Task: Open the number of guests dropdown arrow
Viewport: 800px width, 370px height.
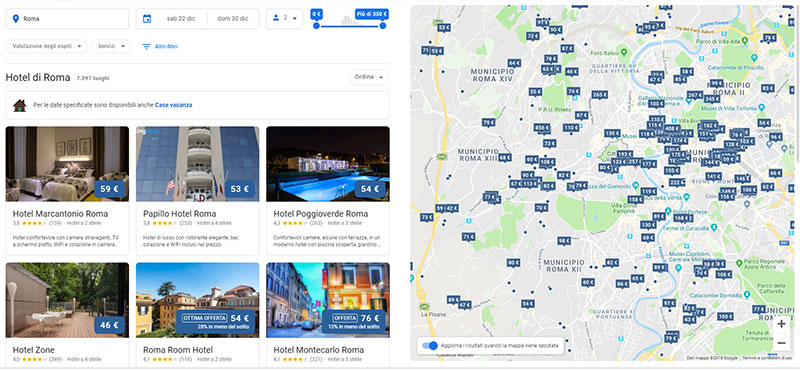Action: click(295, 18)
